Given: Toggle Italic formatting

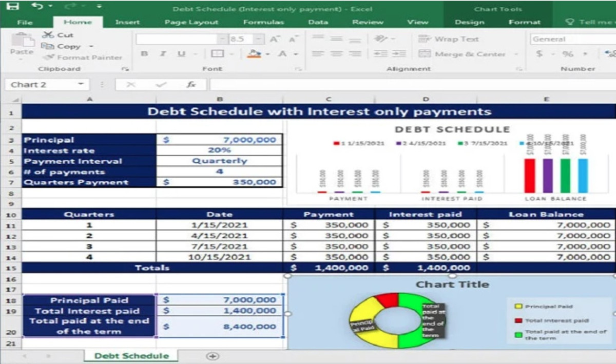Looking at the screenshot, I should coord(163,54).
